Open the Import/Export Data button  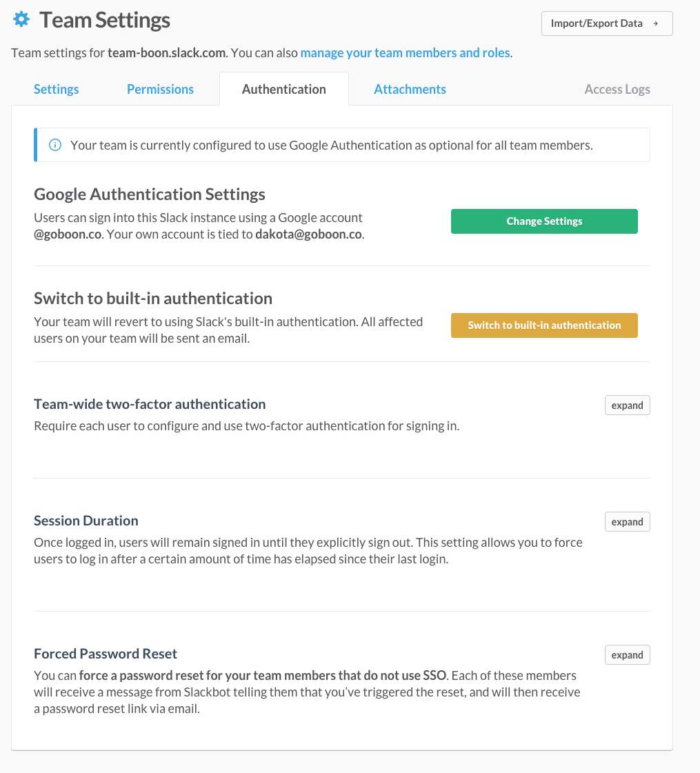click(607, 23)
